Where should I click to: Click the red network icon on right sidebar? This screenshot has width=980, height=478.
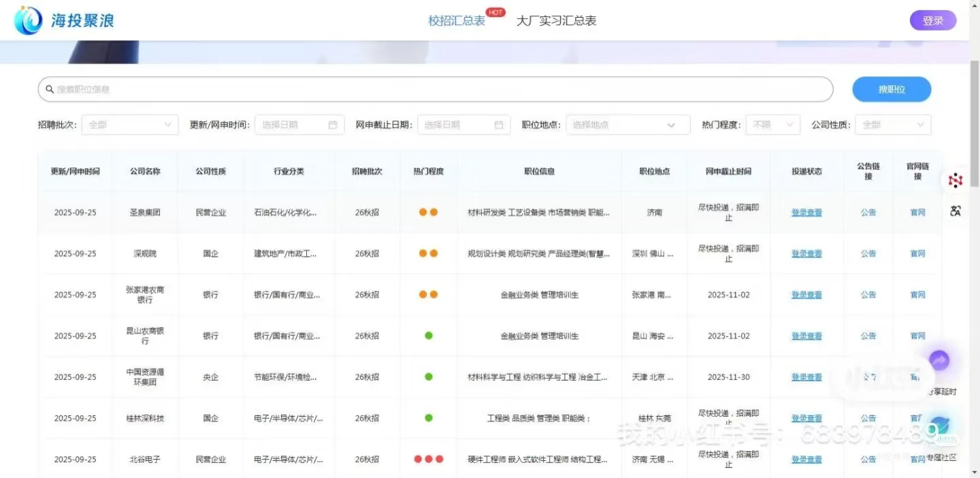click(x=955, y=180)
